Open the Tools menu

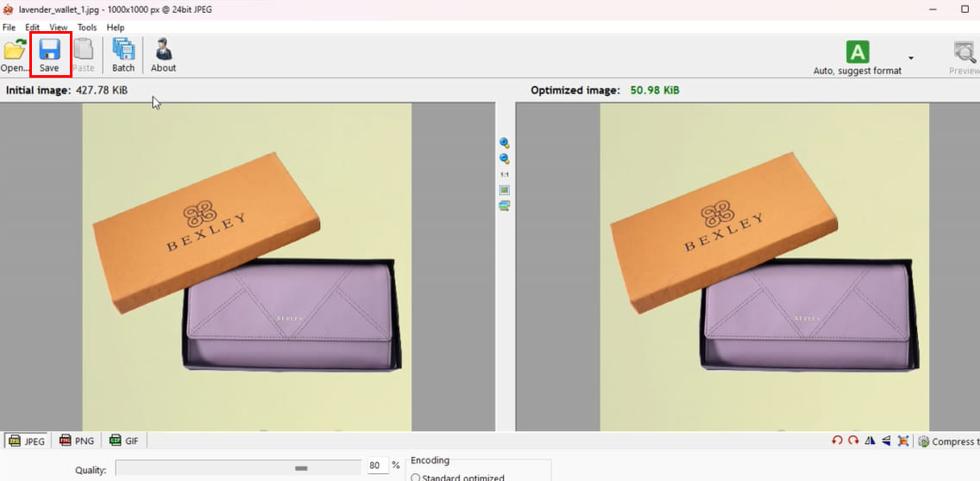pyautogui.click(x=87, y=28)
